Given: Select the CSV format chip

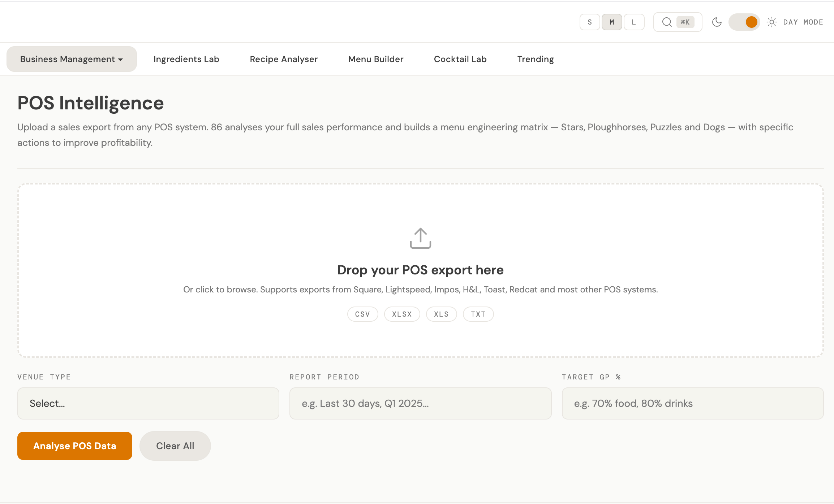Looking at the screenshot, I should point(362,314).
